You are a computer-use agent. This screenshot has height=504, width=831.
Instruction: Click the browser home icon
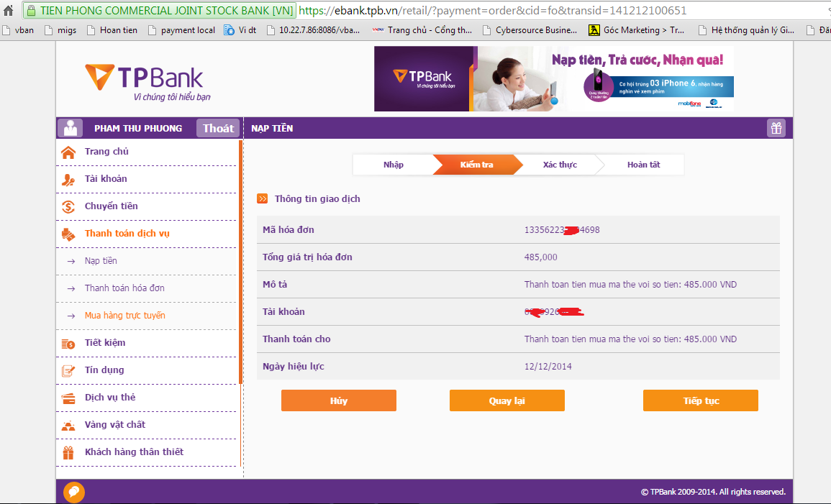coord(9,10)
